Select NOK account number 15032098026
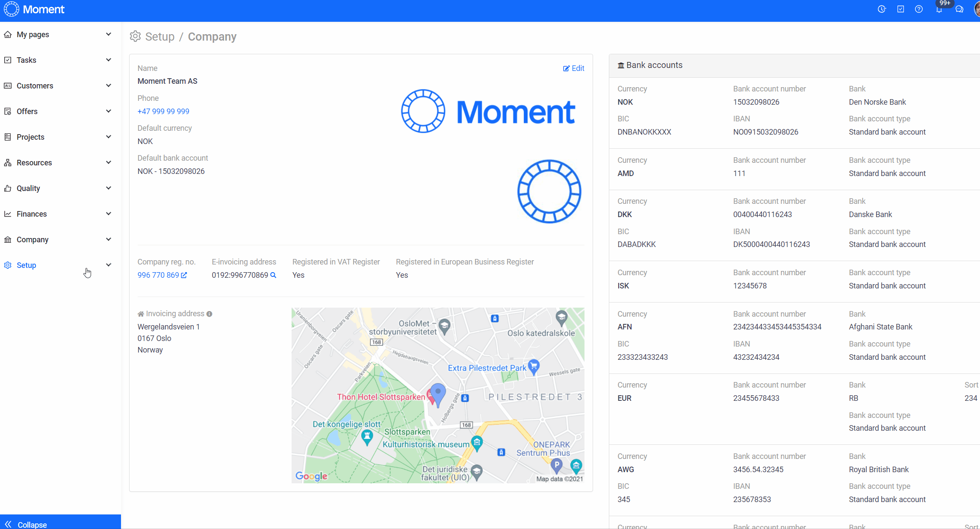 [756, 102]
